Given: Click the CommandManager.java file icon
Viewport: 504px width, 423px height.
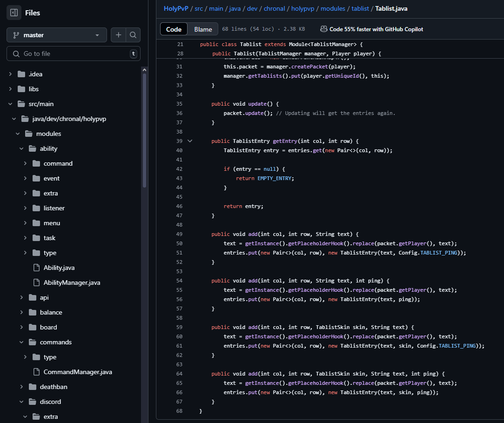Looking at the screenshot, I should (36, 372).
